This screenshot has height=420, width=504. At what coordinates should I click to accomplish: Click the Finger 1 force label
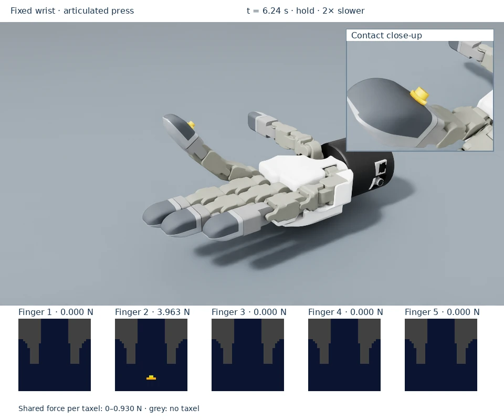pos(56,312)
